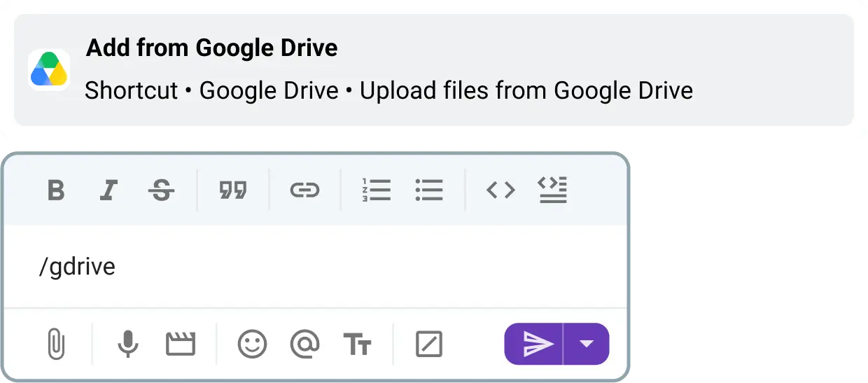Record a video clip
The image size is (868, 383).
180,344
